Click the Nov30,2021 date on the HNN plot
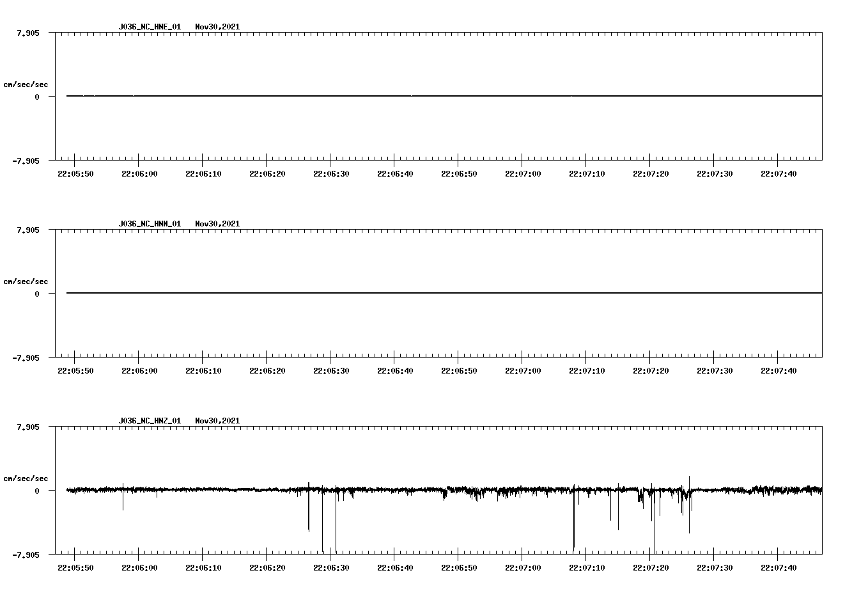Image resolution: width=868 pixels, height=591 pixels. (217, 224)
